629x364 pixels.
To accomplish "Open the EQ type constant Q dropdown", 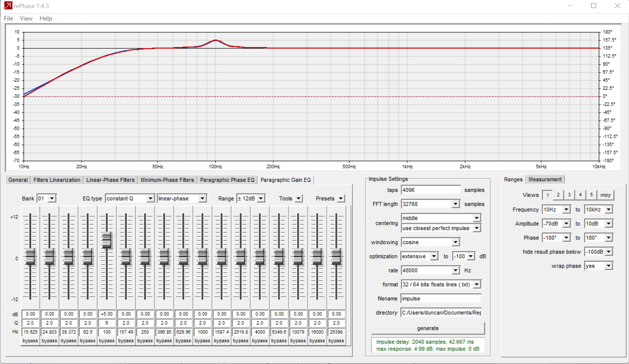I will (130, 198).
